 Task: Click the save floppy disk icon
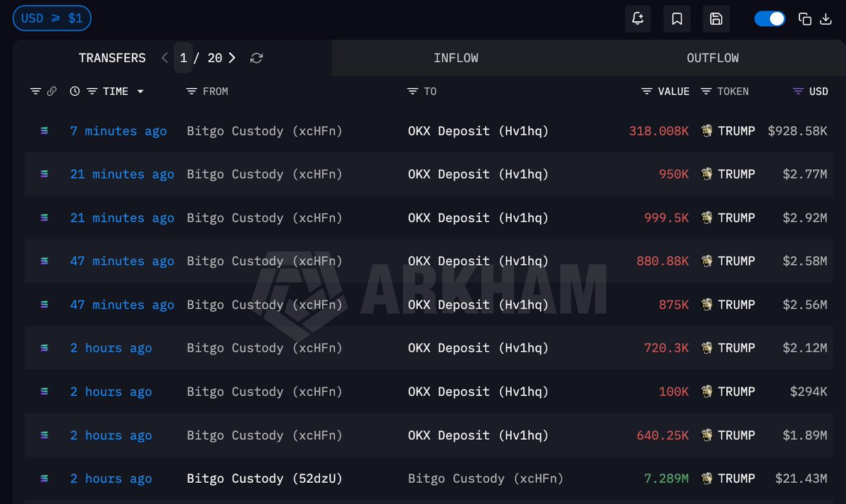[716, 19]
